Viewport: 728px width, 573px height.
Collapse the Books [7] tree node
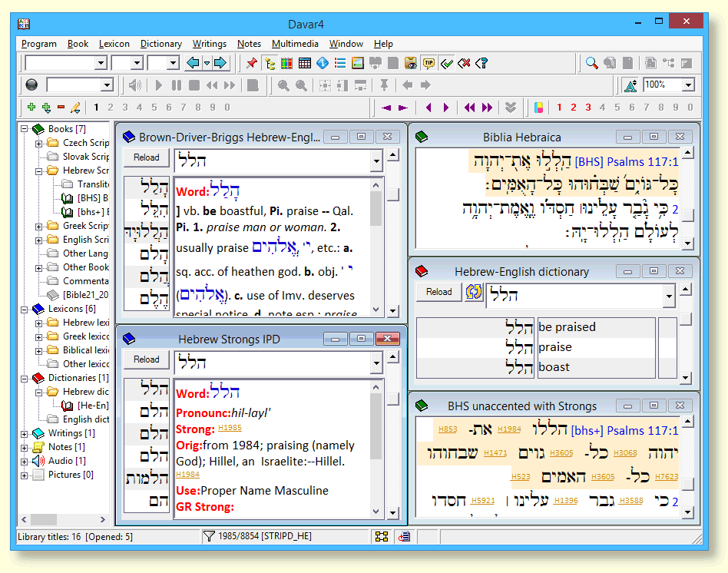25,129
